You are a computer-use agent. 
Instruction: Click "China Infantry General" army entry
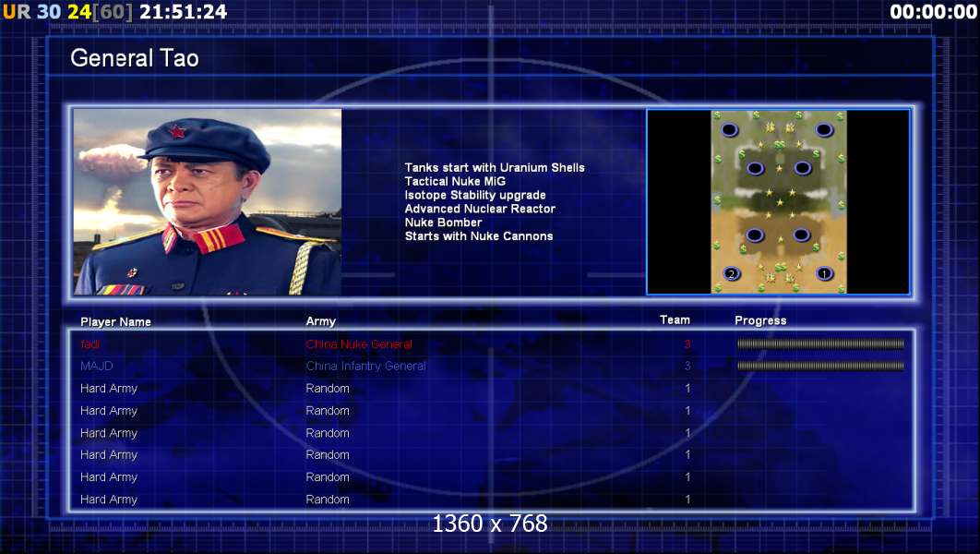(x=365, y=366)
